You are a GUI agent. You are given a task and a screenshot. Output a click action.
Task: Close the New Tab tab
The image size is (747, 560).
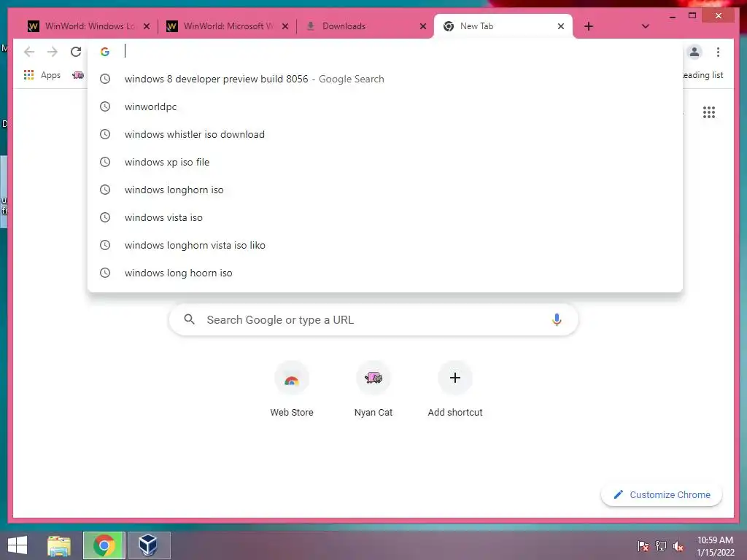coord(561,26)
